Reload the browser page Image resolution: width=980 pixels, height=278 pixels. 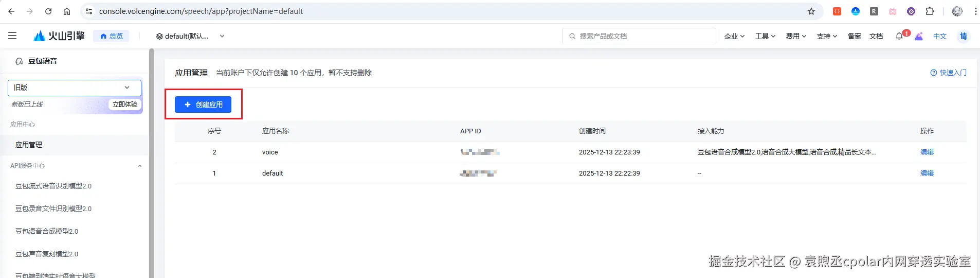[x=48, y=11]
